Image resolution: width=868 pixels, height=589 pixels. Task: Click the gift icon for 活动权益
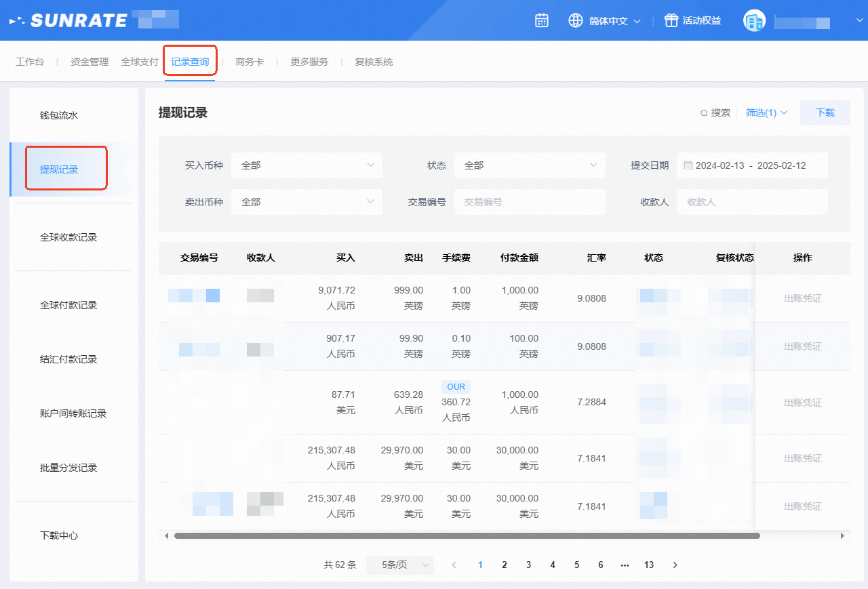tap(671, 20)
